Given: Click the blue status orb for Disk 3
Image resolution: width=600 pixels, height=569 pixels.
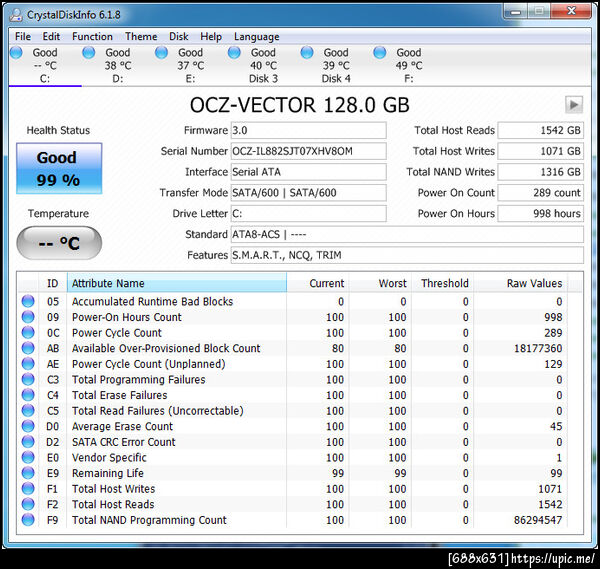Looking at the screenshot, I should point(234,52).
